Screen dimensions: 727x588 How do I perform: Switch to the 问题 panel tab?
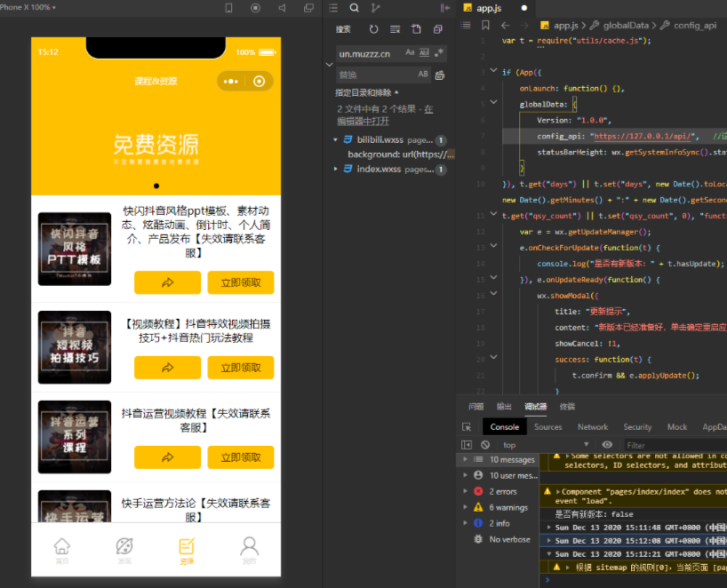pyautogui.click(x=475, y=407)
